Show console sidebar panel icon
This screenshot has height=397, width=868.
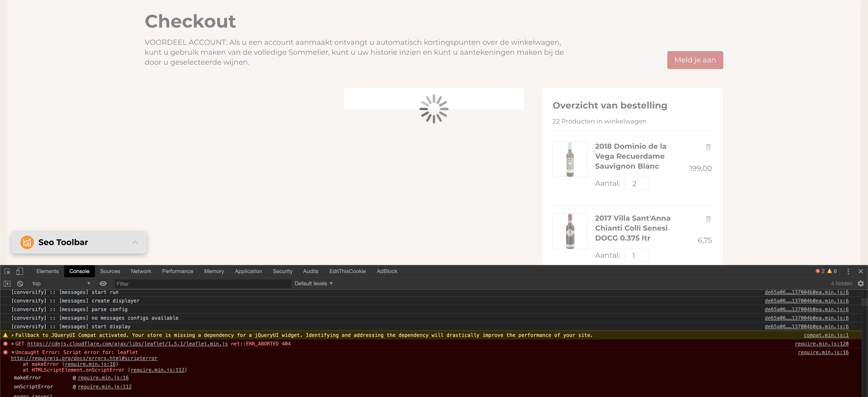pyautogui.click(x=7, y=284)
